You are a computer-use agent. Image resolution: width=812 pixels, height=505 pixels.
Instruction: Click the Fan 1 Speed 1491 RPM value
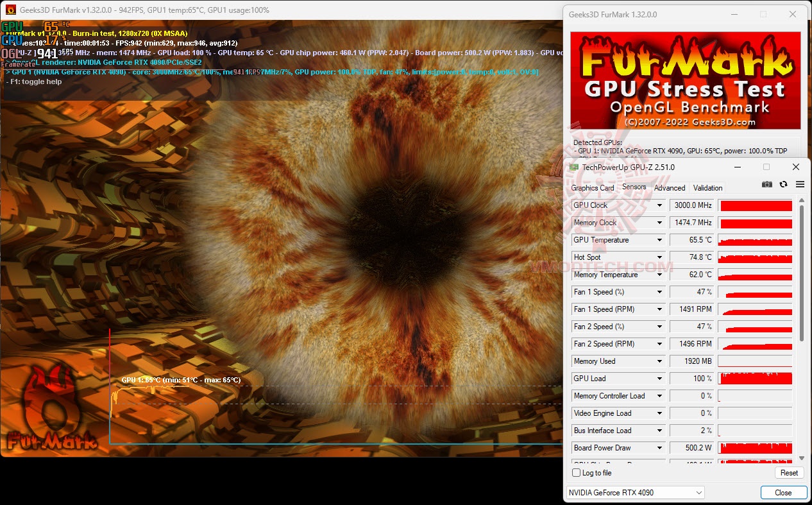(692, 309)
